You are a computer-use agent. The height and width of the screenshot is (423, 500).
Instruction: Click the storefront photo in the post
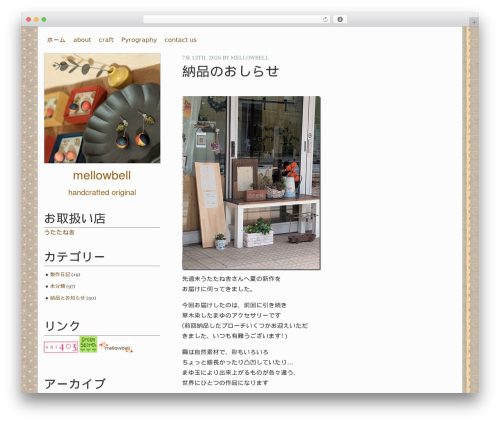252,183
